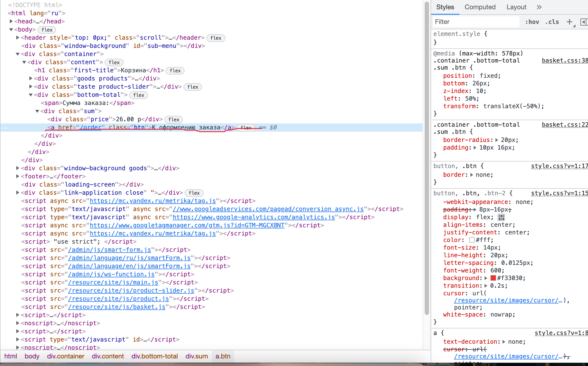Screen dimensions: 588x366
Task: Collapse the div content node
Action: pyautogui.click(x=24, y=62)
